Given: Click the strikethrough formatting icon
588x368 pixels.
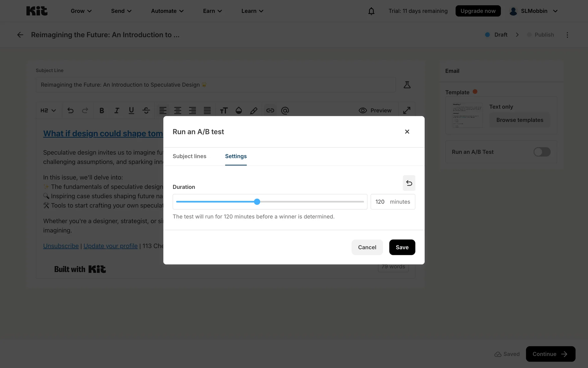Looking at the screenshot, I should 146,110.
